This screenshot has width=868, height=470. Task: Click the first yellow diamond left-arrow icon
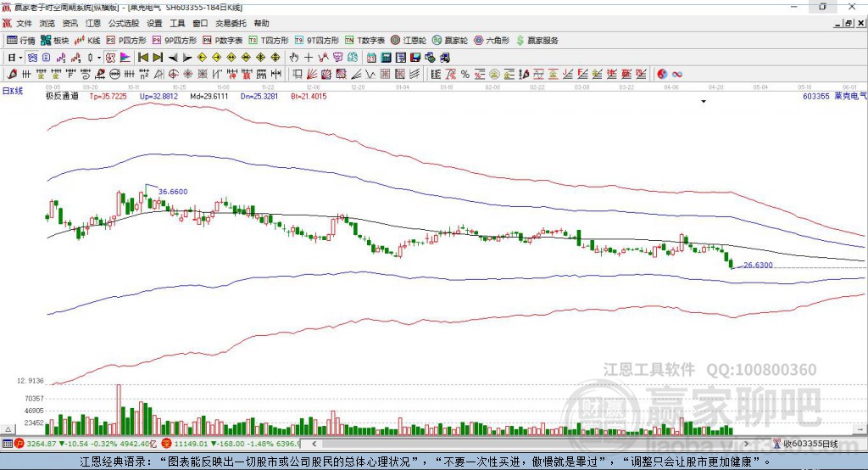pyautogui.click(x=202, y=58)
